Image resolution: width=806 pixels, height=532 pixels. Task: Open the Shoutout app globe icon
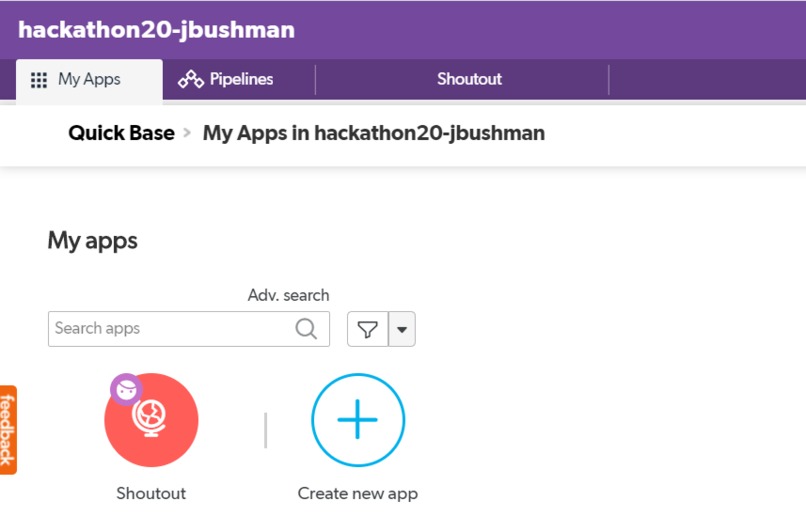click(x=151, y=420)
